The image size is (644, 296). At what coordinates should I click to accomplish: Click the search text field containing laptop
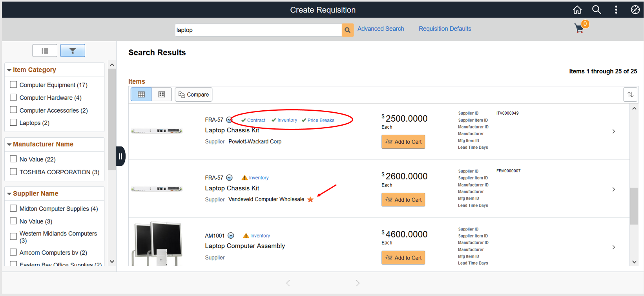[x=258, y=30]
